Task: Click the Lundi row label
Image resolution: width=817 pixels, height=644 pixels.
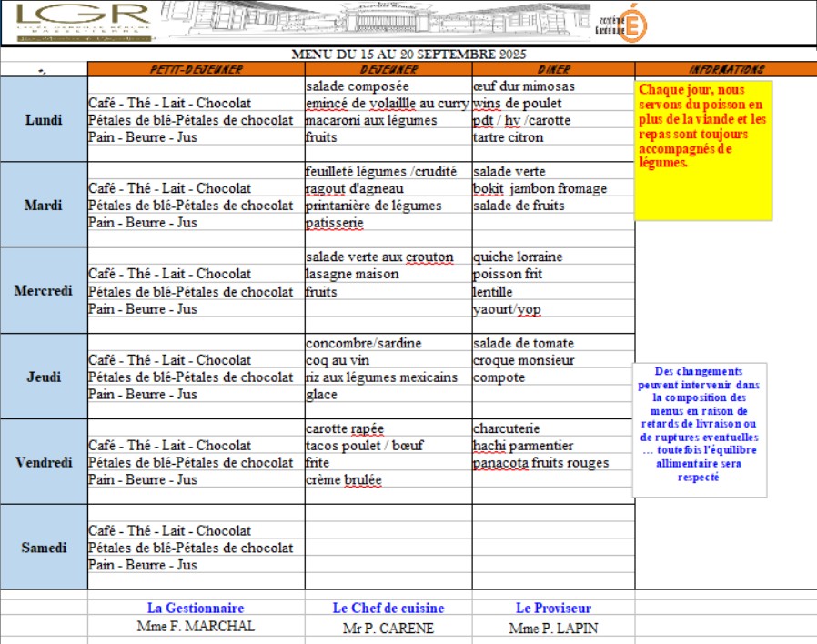Action: click(44, 120)
